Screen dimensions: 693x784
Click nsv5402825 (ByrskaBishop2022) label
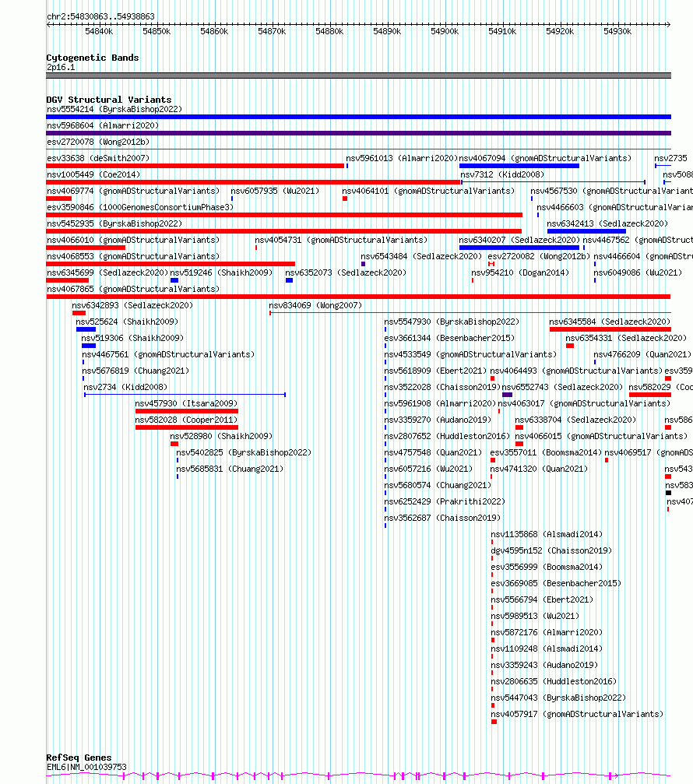click(x=244, y=452)
